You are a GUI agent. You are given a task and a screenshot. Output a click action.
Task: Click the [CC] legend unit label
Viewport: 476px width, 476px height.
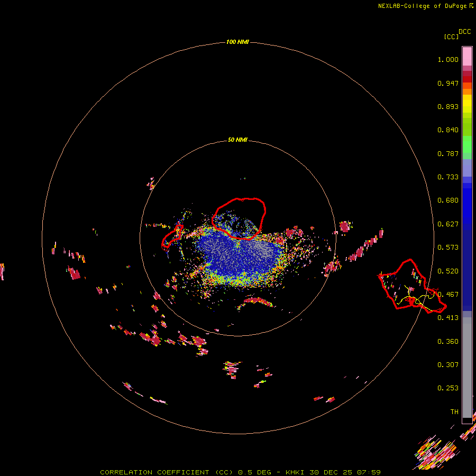(451, 36)
